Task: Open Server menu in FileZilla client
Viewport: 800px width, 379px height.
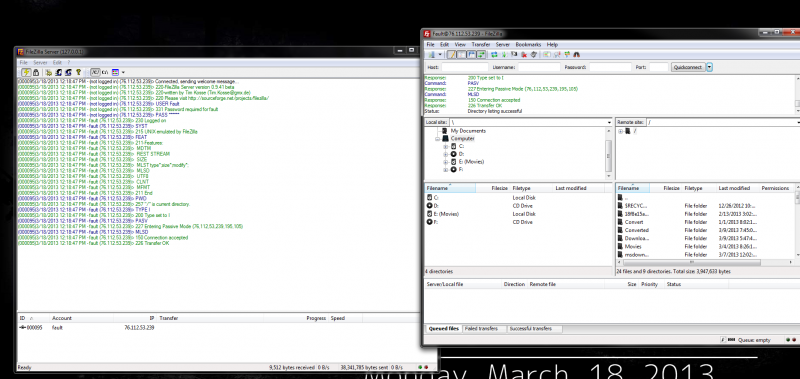Action: 503,44
